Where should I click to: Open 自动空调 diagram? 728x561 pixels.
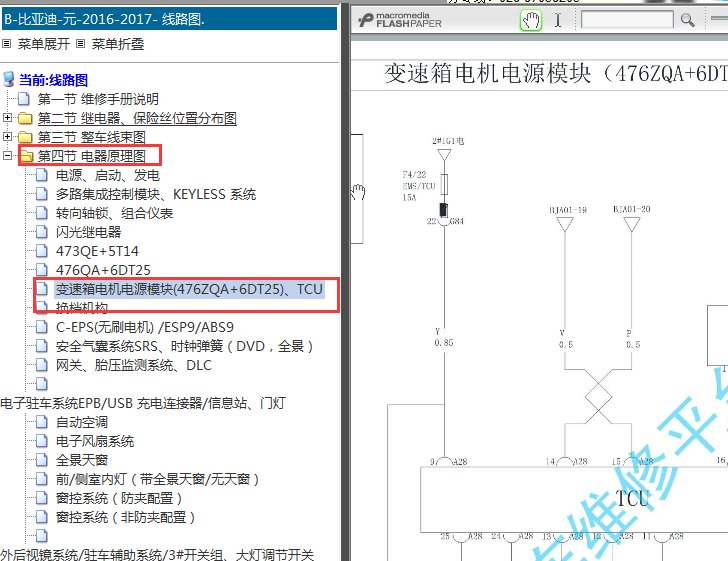coord(82,422)
